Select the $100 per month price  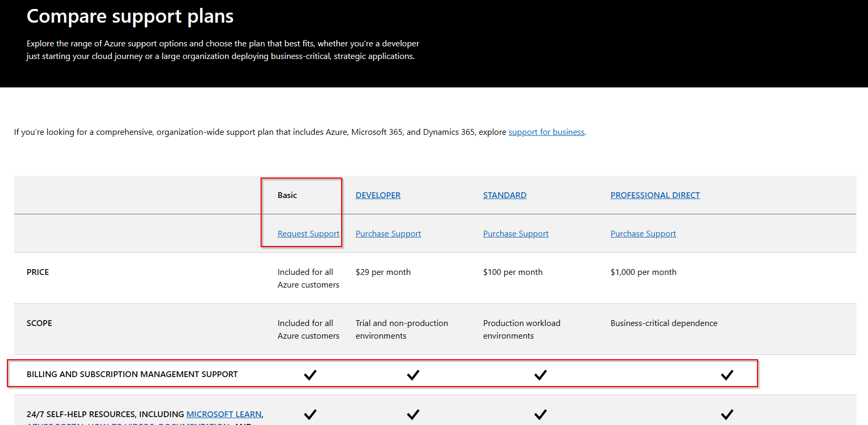[x=513, y=272]
